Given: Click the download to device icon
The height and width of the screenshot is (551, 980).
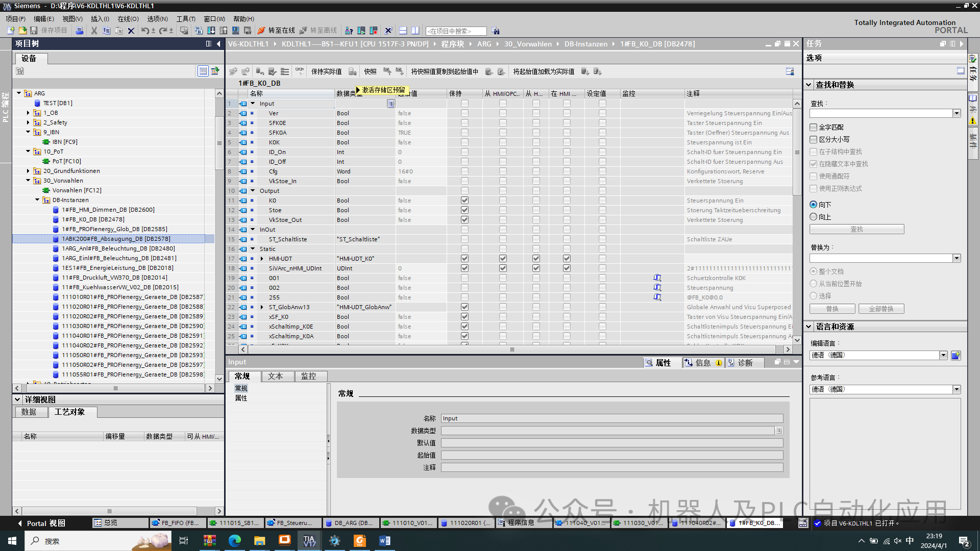Looking at the screenshot, I should point(211,31).
